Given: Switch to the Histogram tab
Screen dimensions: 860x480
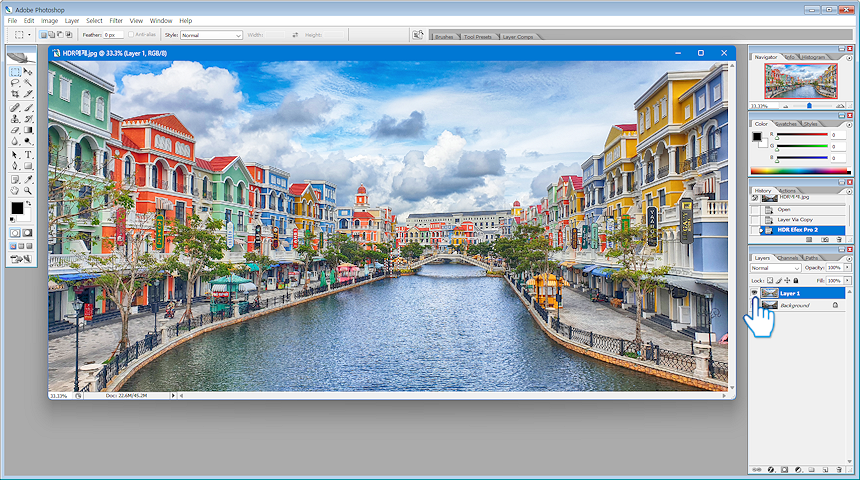Looking at the screenshot, I should [x=813, y=57].
